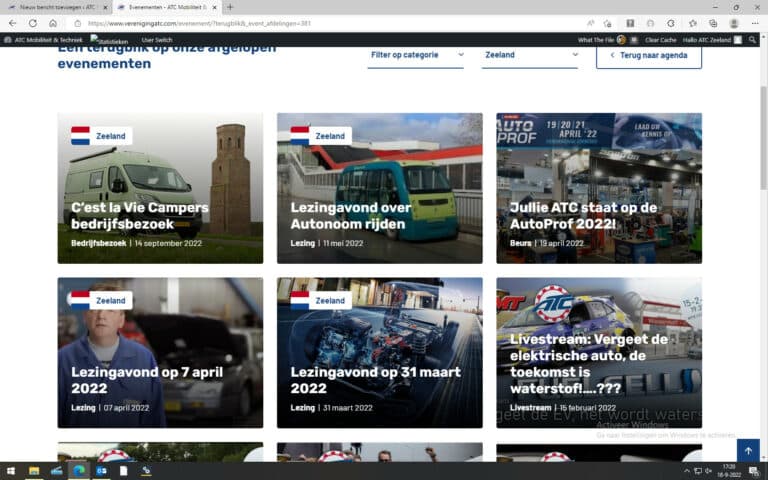
Task: Click the Beurs category label on AutoProf card
Action: click(520, 243)
